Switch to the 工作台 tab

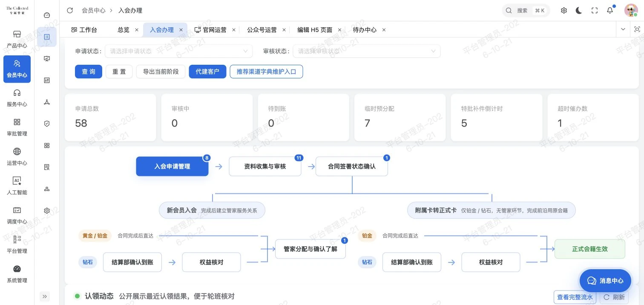point(84,30)
